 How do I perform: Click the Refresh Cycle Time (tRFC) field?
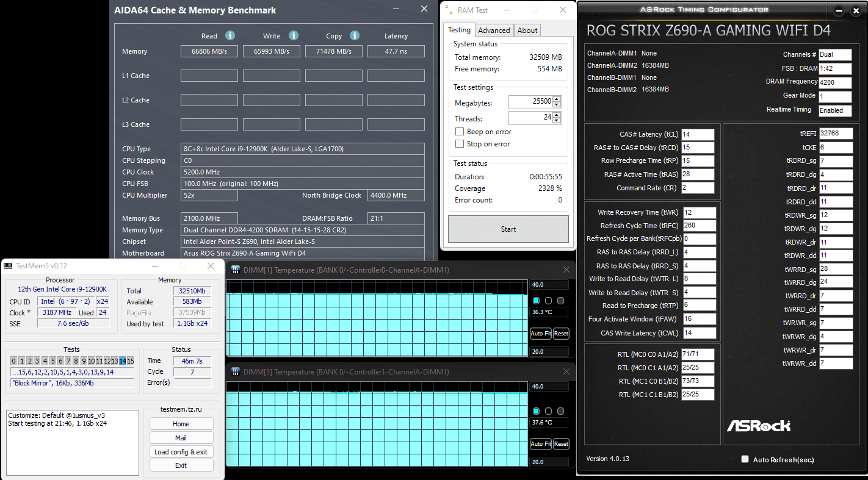[x=699, y=226]
